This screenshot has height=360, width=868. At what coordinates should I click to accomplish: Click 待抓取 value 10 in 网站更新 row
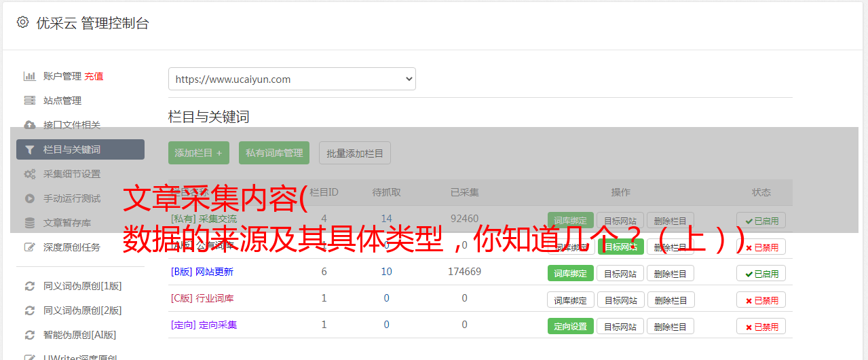pyautogui.click(x=386, y=272)
